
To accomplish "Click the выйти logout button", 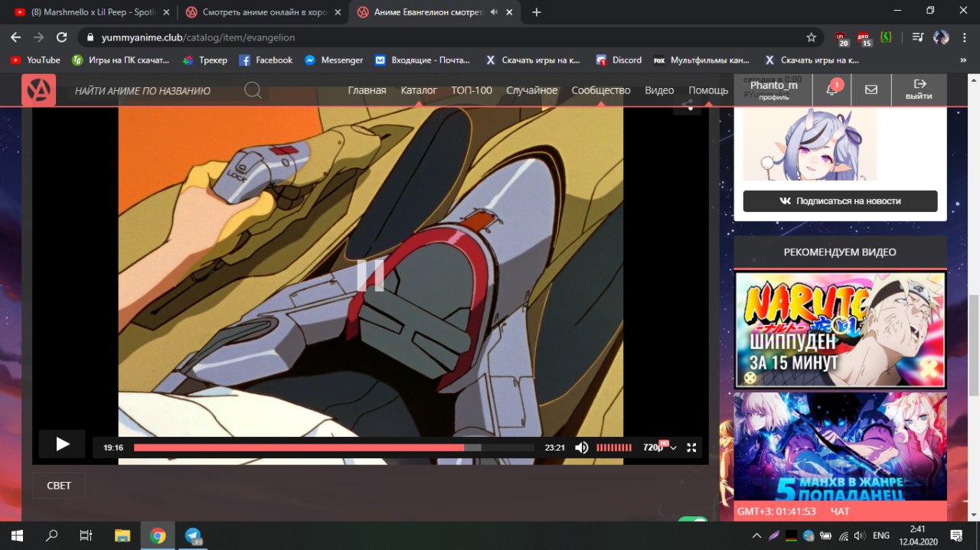I will click(x=919, y=89).
